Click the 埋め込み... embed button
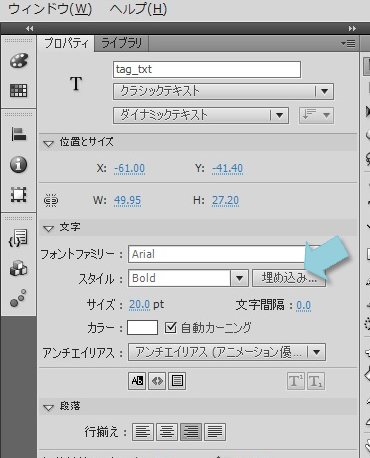 (289, 278)
